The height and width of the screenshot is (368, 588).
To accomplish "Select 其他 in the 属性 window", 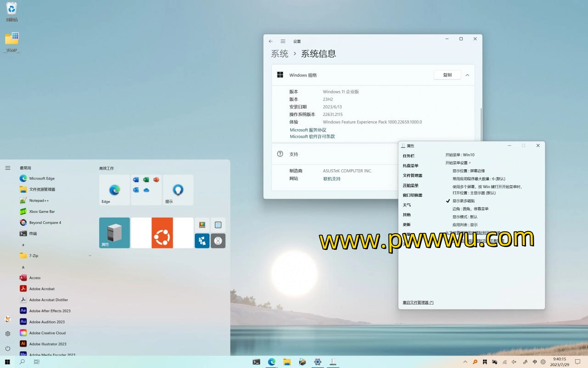I will pos(407,215).
